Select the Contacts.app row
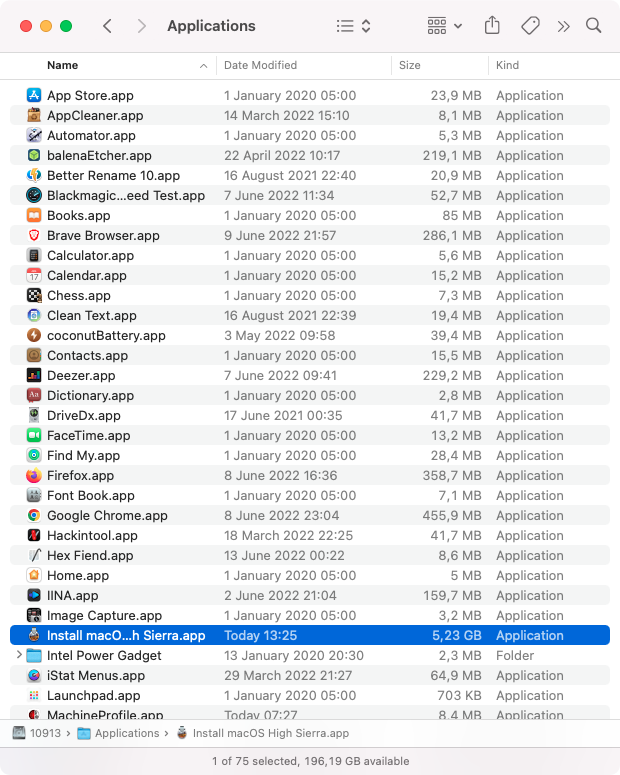Screen dimensions: 620x775 [x=310, y=355]
